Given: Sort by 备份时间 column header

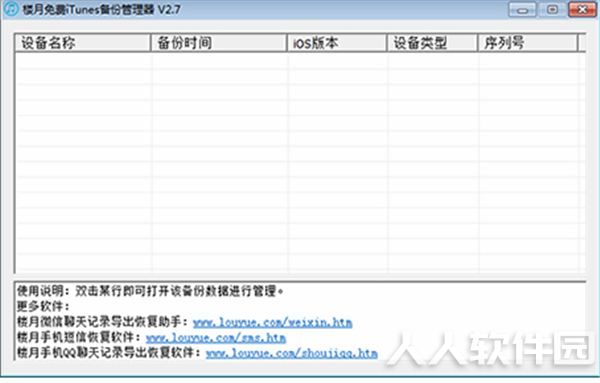Looking at the screenshot, I should 218,43.
